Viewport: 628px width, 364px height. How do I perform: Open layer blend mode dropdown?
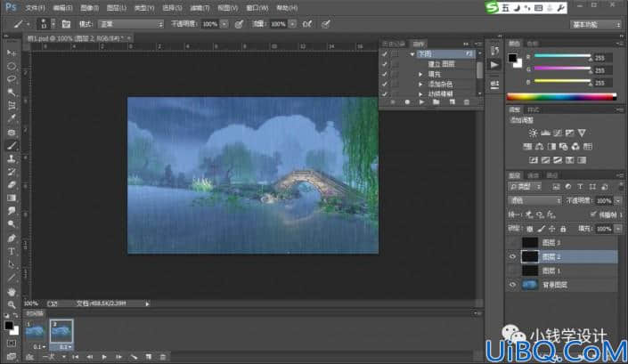535,200
